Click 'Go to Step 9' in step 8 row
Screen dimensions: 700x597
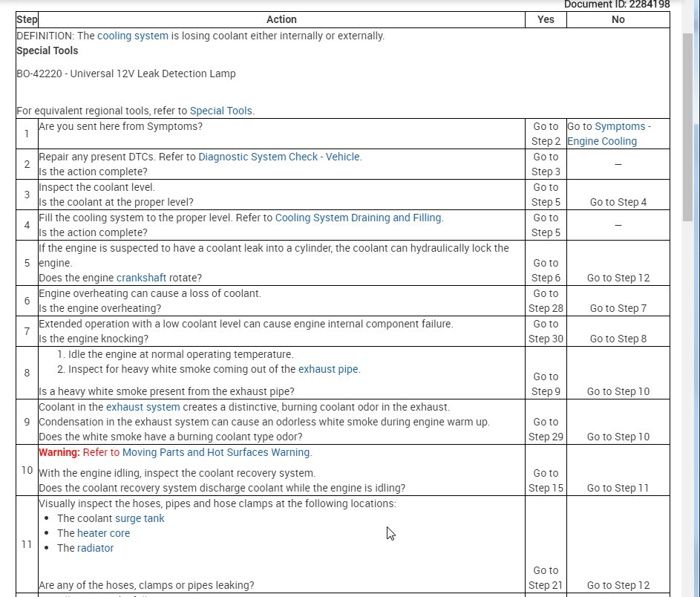pos(546,384)
